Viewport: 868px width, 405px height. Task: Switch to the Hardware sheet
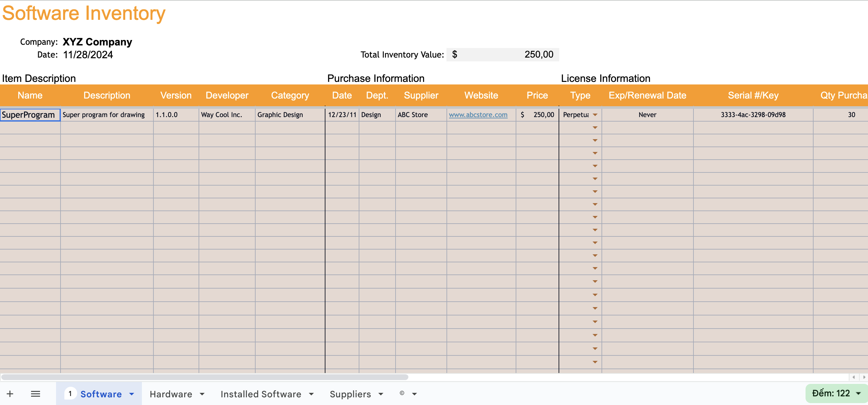(x=170, y=393)
